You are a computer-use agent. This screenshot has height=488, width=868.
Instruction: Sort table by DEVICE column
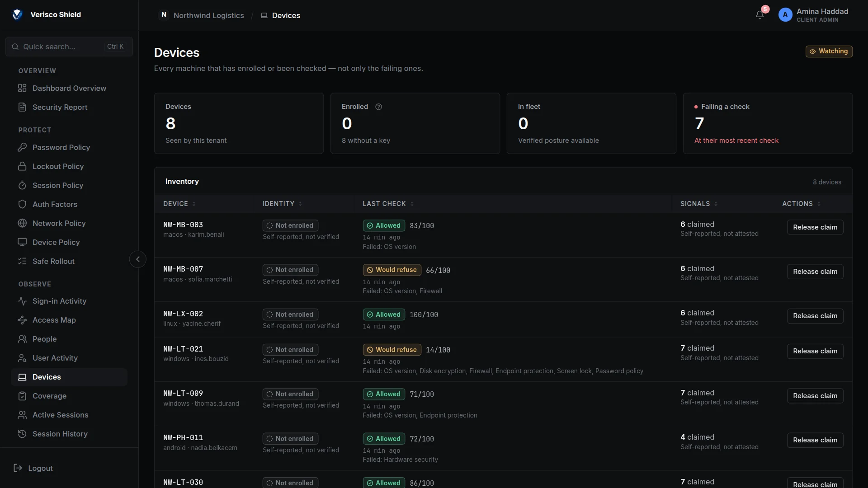[x=179, y=204]
